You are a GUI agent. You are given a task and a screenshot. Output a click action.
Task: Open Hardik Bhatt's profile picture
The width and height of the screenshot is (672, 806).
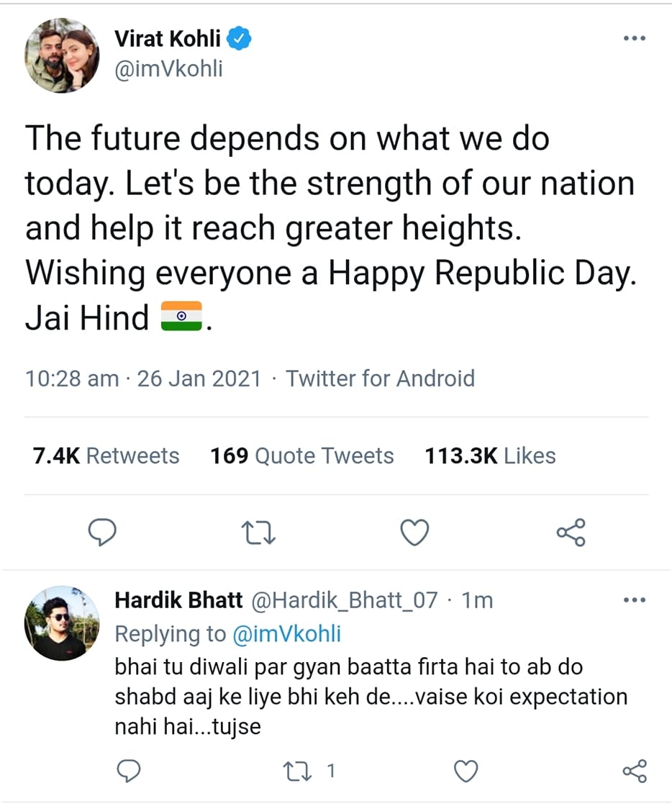[61, 623]
